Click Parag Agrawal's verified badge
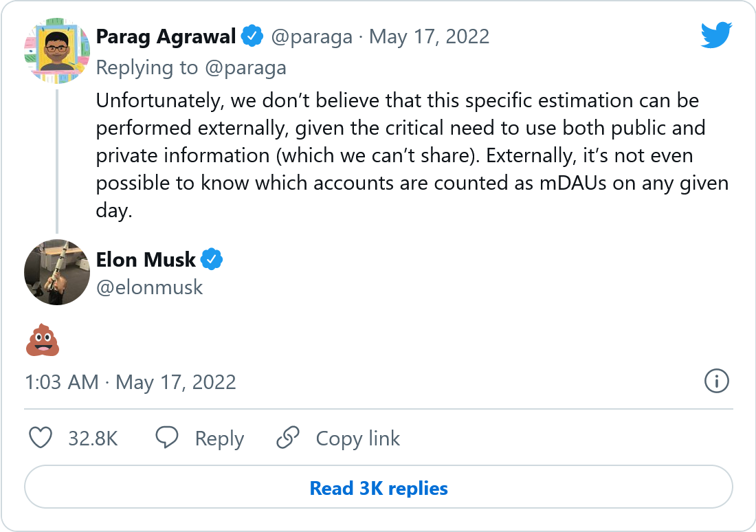Viewport: 756px width, 532px height. (x=254, y=36)
